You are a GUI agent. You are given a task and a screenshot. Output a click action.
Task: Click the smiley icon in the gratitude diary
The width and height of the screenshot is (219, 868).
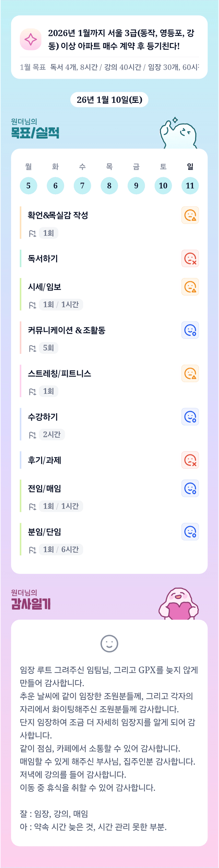[x=109, y=644]
